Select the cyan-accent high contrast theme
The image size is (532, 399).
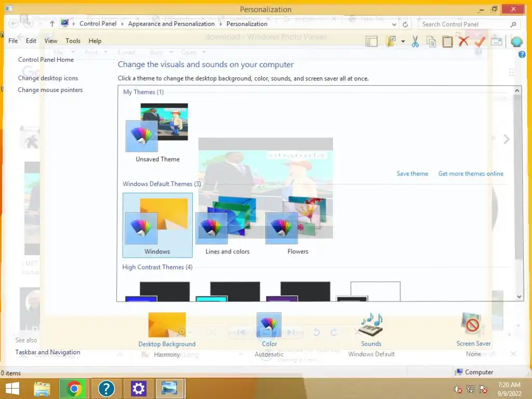[x=228, y=291]
